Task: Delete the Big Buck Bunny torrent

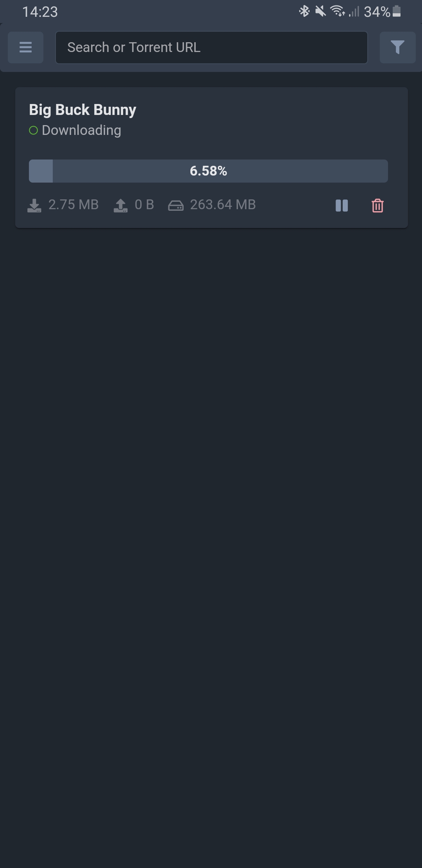Action: pos(377,206)
